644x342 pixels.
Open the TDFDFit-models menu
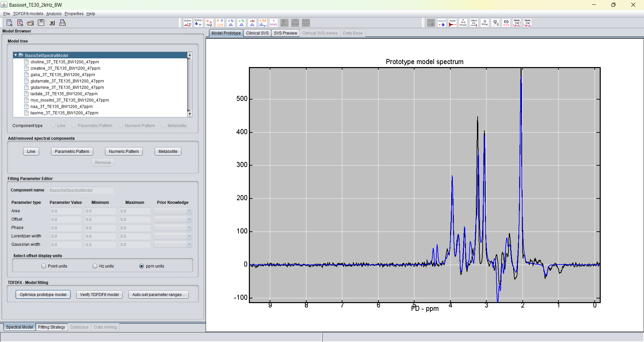28,14
